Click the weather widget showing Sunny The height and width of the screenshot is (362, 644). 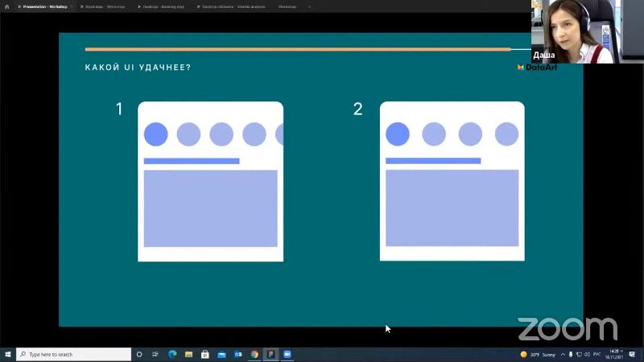(539, 354)
